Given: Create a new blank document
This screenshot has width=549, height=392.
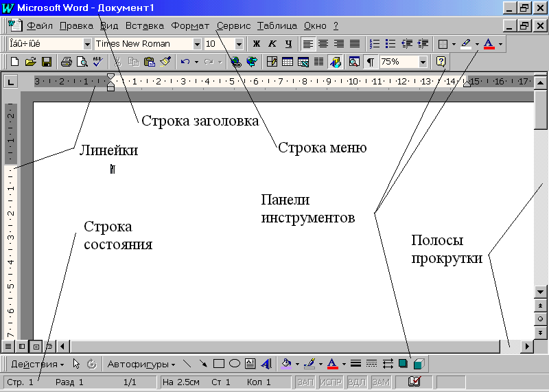Looking at the screenshot, I should click(x=14, y=62).
